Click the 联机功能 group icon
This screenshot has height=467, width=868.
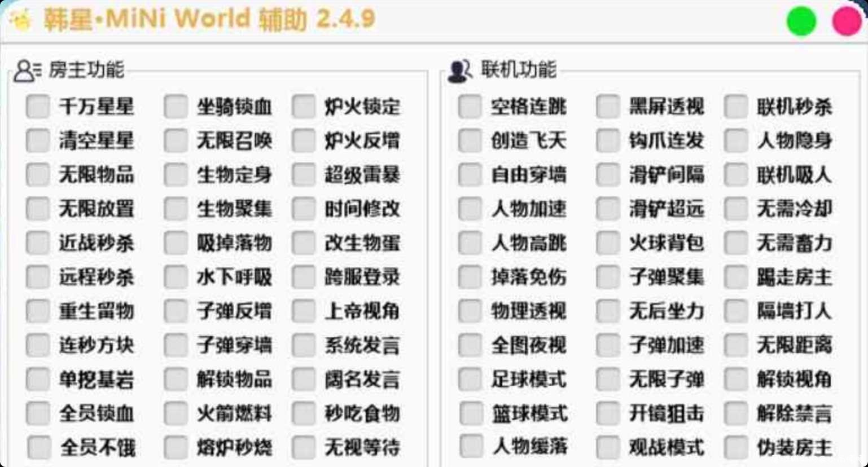(x=460, y=71)
